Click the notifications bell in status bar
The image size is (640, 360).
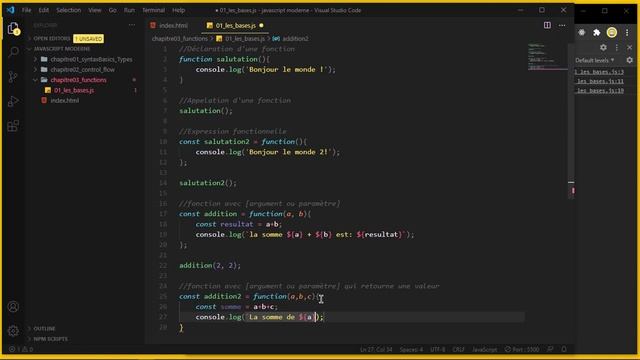tap(564, 349)
